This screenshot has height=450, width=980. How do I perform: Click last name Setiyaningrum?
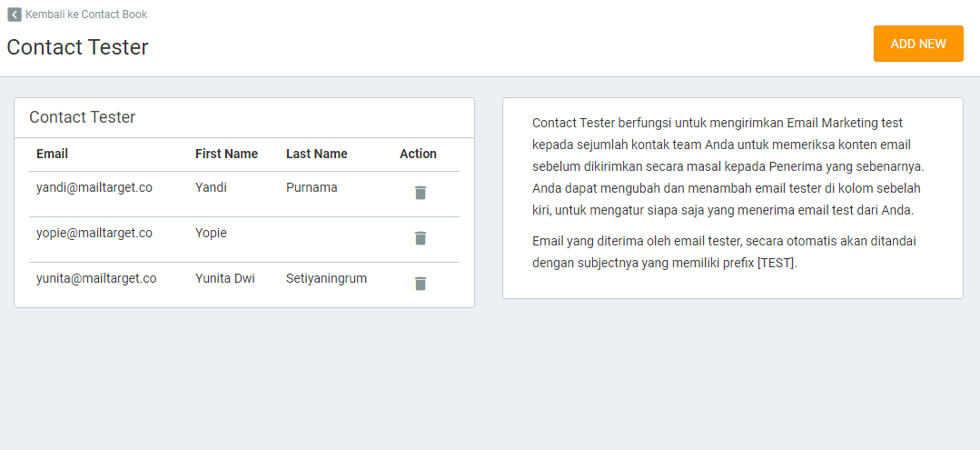tap(326, 278)
